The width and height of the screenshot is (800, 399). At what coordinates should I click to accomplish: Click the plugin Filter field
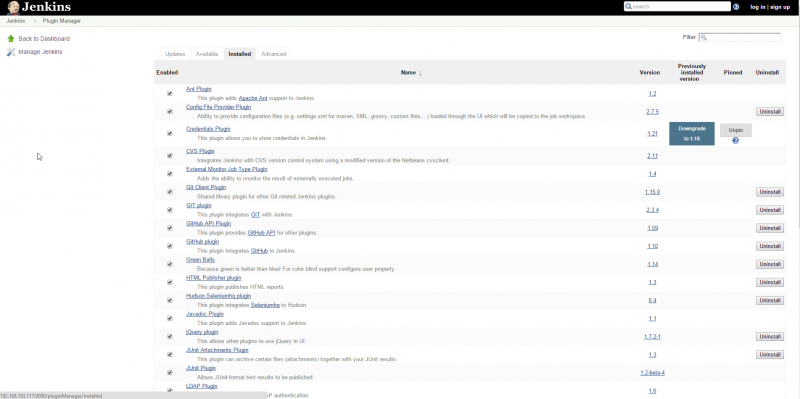coord(739,38)
